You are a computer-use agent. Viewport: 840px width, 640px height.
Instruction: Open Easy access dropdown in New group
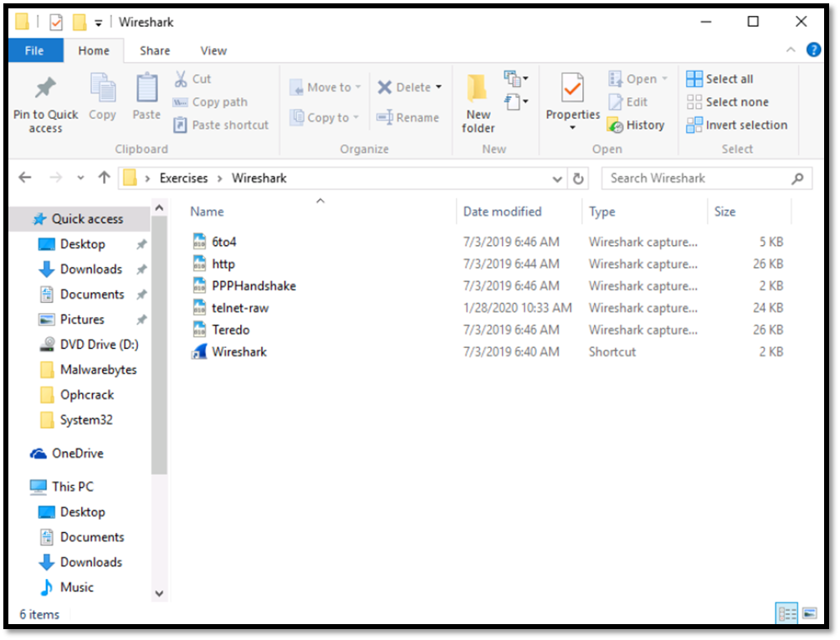point(516,102)
